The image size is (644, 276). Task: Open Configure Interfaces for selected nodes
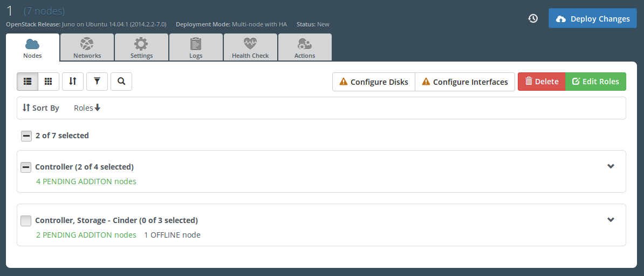(x=464, y=82)
